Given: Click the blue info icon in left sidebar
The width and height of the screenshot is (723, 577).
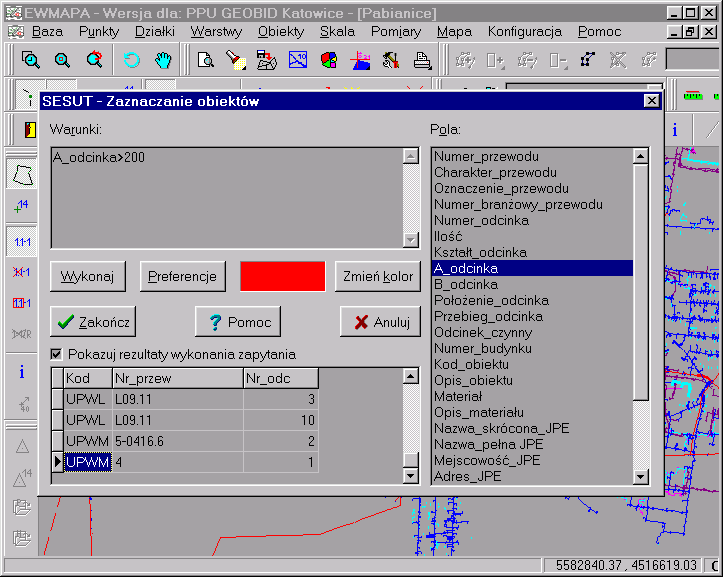Looking at the screenshot, I should point(22,372).
